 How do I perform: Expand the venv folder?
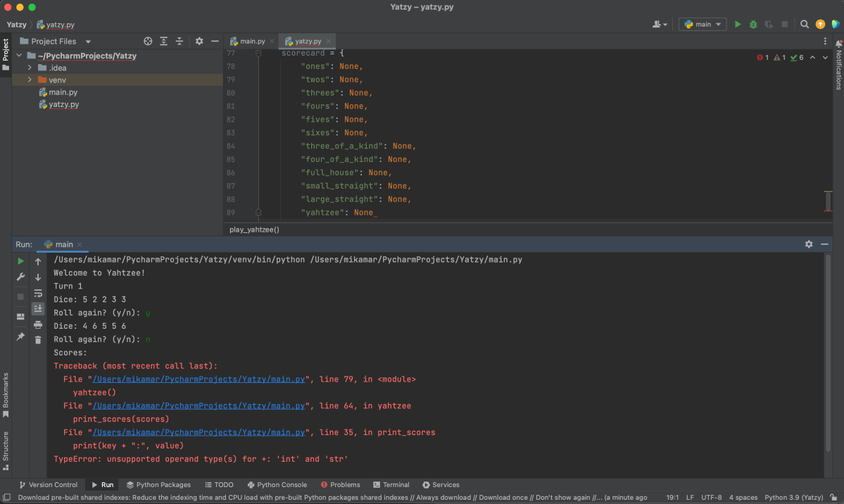[30, 80]
